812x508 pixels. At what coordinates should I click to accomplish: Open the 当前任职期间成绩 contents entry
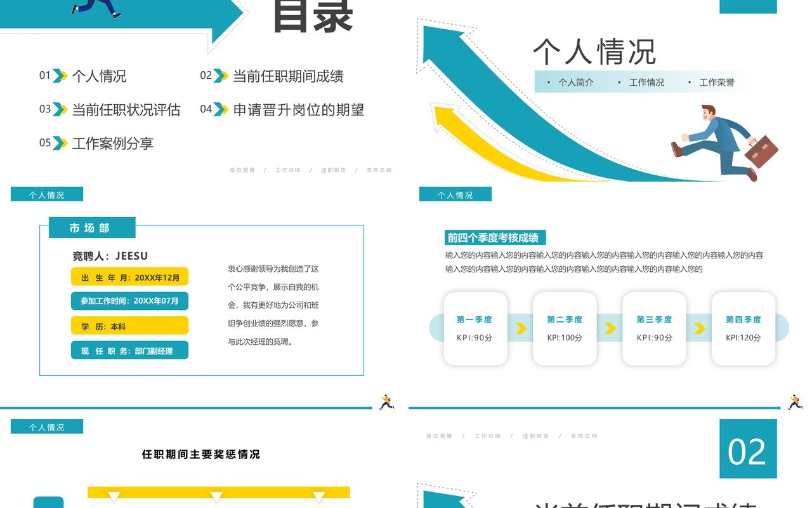tap(288, 76)
